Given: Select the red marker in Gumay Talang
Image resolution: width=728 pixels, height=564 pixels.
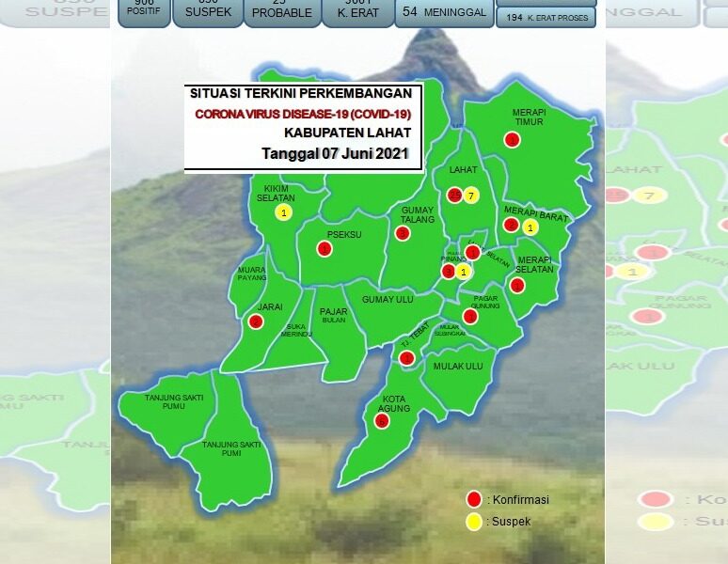Looking at the screenshot, I should tap(403, 233).
